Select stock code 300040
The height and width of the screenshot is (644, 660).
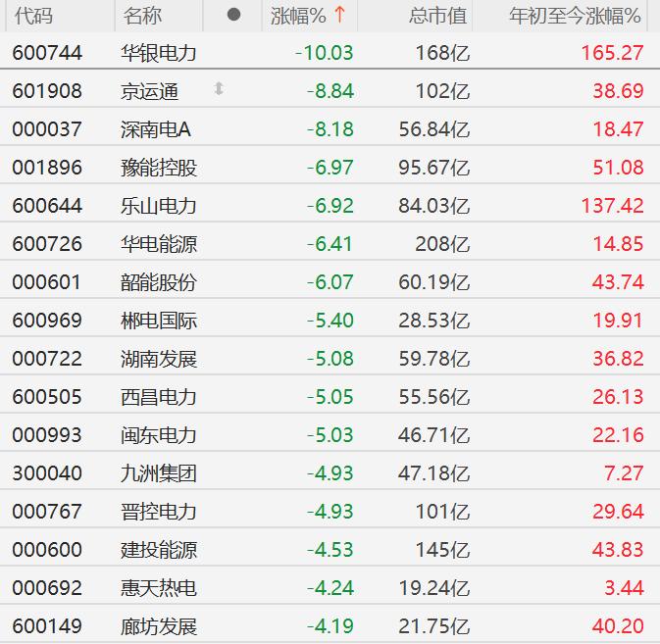(47, 473)
